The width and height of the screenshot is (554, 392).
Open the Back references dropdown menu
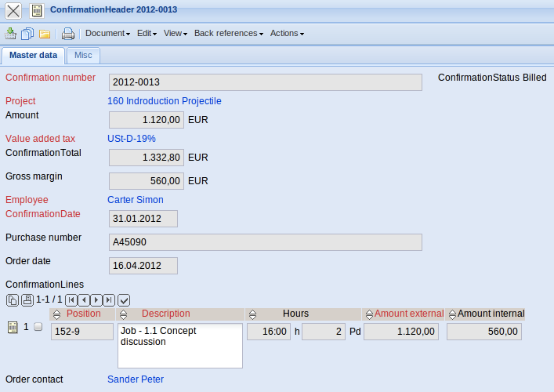[229, 33]
